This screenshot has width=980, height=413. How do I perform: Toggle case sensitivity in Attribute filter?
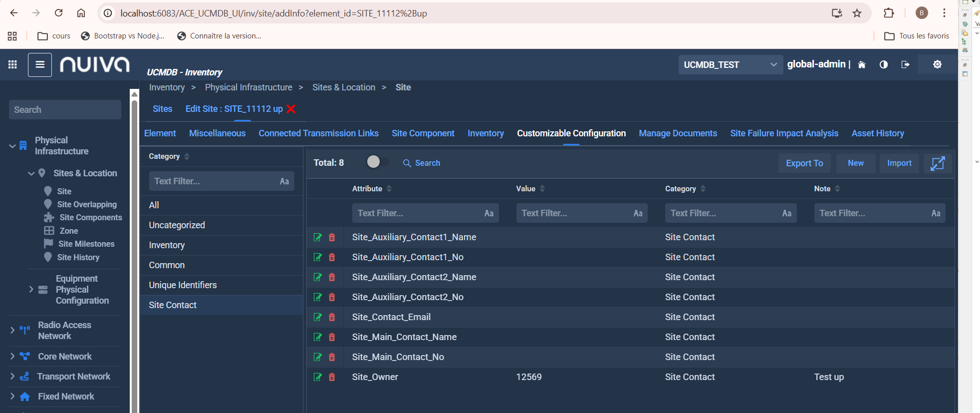click(x=489, y=213)
